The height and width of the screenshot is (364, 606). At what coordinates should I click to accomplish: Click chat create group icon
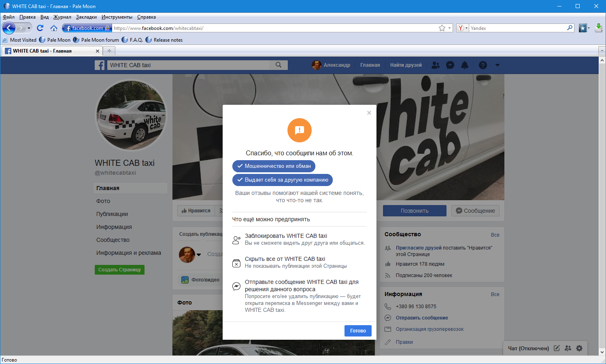tap(568, 348)
